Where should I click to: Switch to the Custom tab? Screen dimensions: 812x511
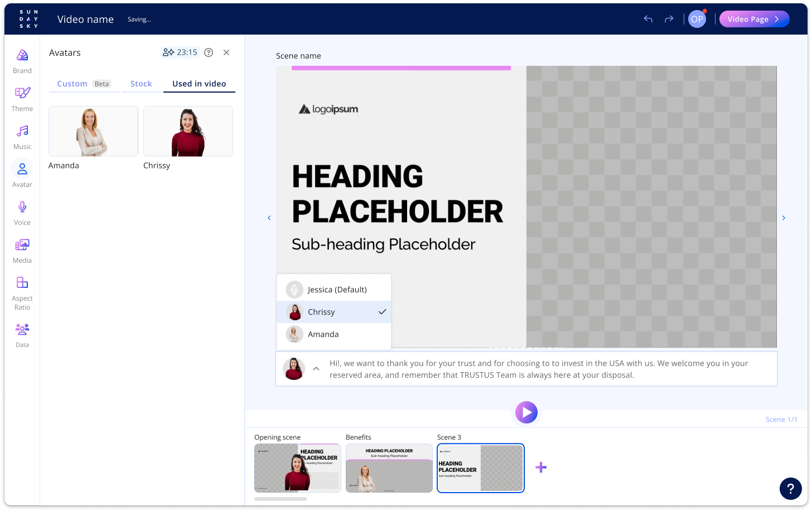84,84
